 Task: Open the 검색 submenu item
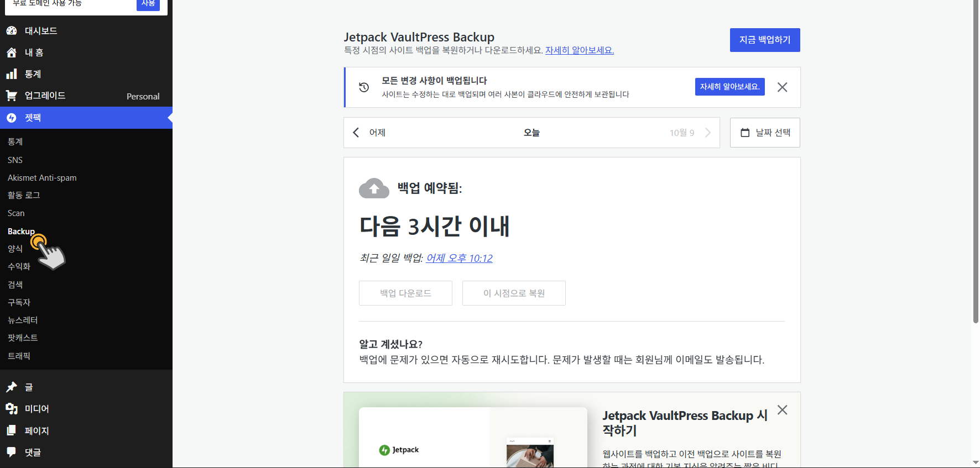(x=15, y=285)
